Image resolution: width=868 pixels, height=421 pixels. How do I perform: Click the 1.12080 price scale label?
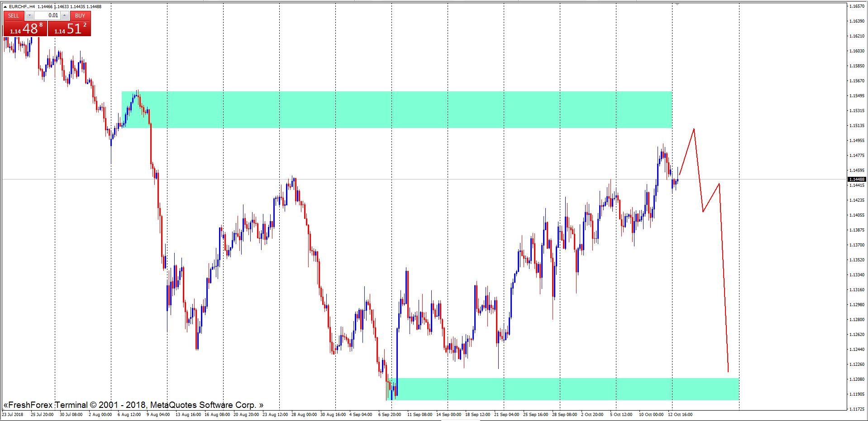(x=857, y=379)
